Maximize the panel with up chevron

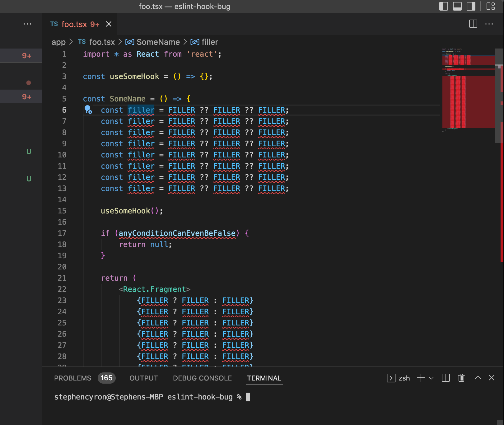478,378
